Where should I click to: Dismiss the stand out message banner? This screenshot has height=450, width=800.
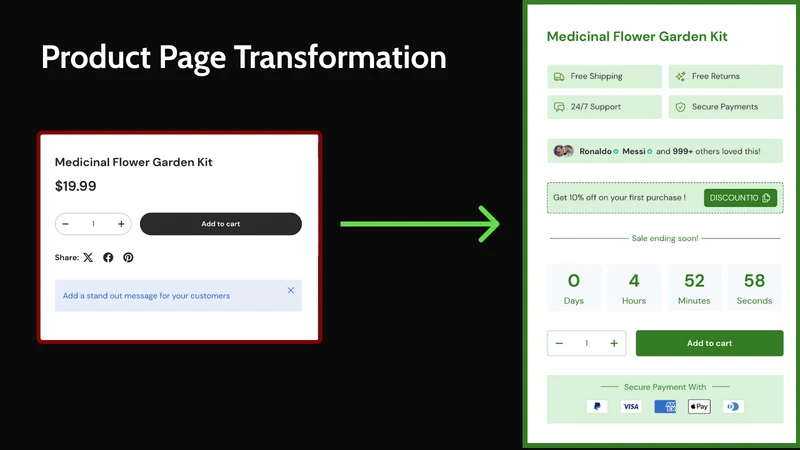coord(291,290)
